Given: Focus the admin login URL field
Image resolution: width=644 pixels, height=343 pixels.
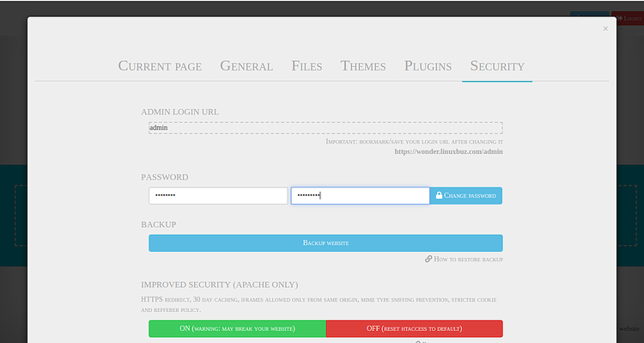Looking at the screenshot, I should (325, 128).
